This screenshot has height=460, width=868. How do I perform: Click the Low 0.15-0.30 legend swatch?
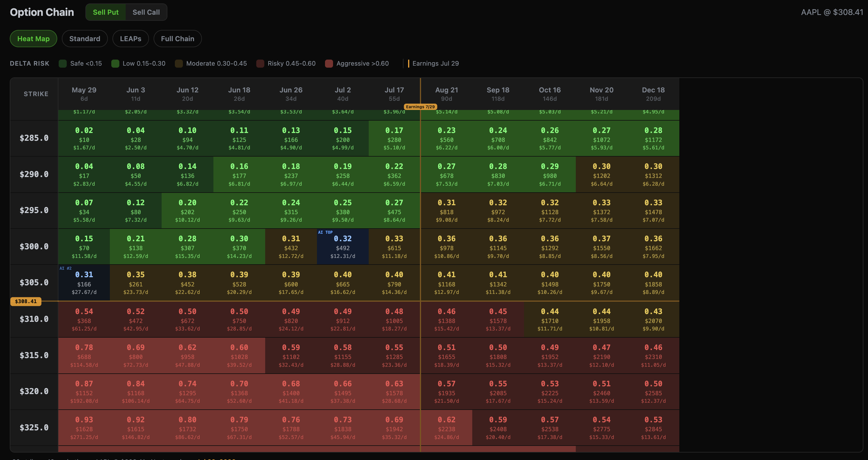[x=115, y=63]
